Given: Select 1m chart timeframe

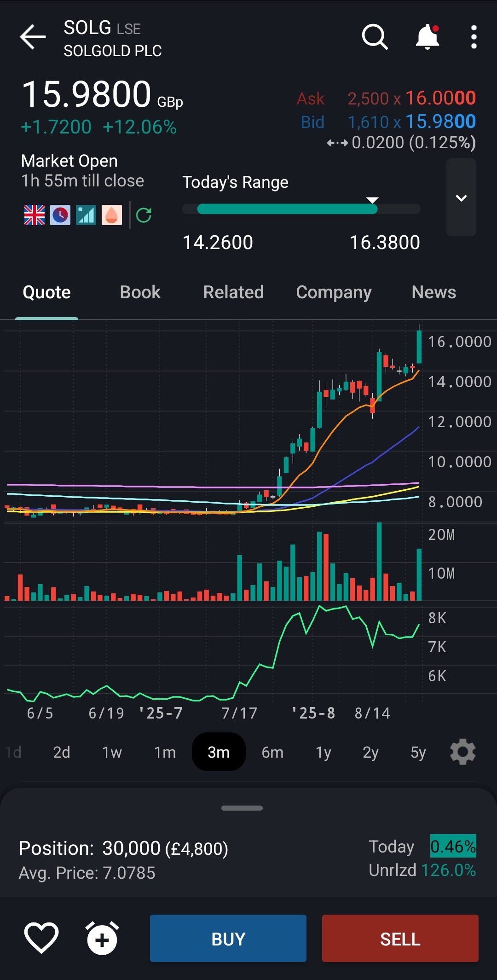Looking at the screenshot, I should coord(165,752).
